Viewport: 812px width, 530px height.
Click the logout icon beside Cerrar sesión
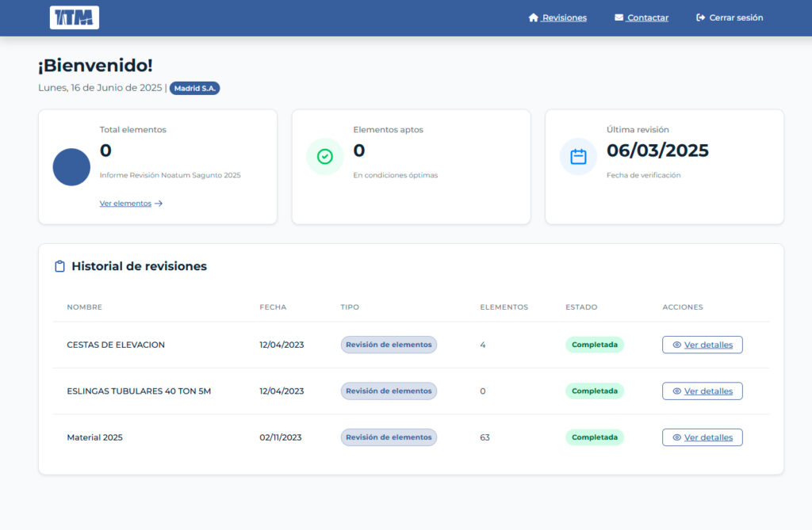click(x=701, y=17)
